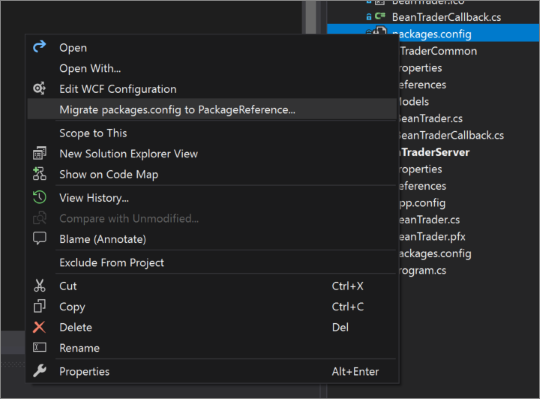Select Properties node under TraderCommon

[420, 67]
